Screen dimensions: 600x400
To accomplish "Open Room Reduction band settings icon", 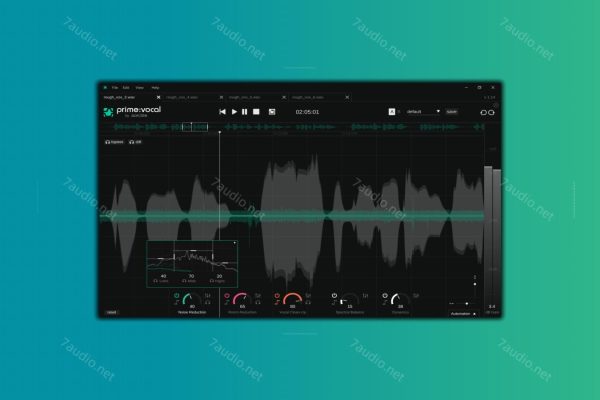I will point(258,296).
